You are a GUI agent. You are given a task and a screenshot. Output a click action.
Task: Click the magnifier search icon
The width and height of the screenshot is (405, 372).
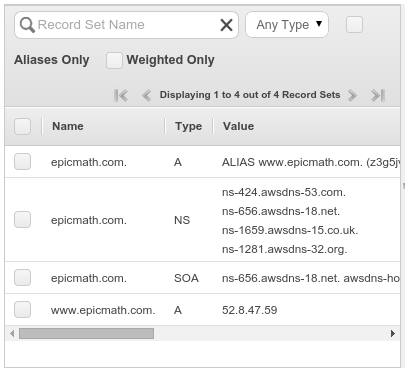[x=27, y=25]
